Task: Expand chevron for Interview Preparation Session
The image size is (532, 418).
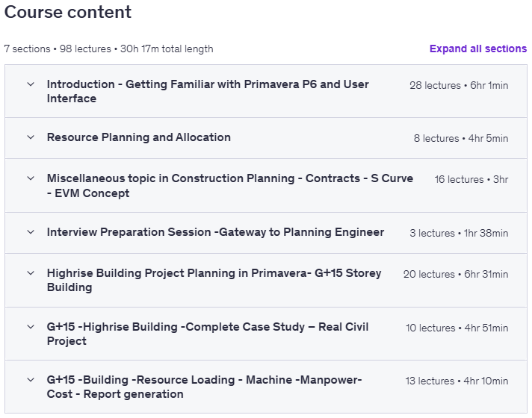Action: point(31,232)
